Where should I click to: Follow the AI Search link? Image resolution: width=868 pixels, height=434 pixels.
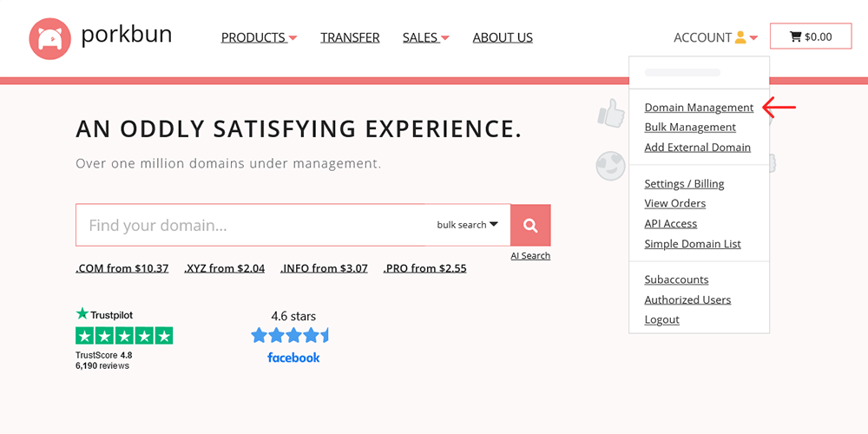point(530,256)
